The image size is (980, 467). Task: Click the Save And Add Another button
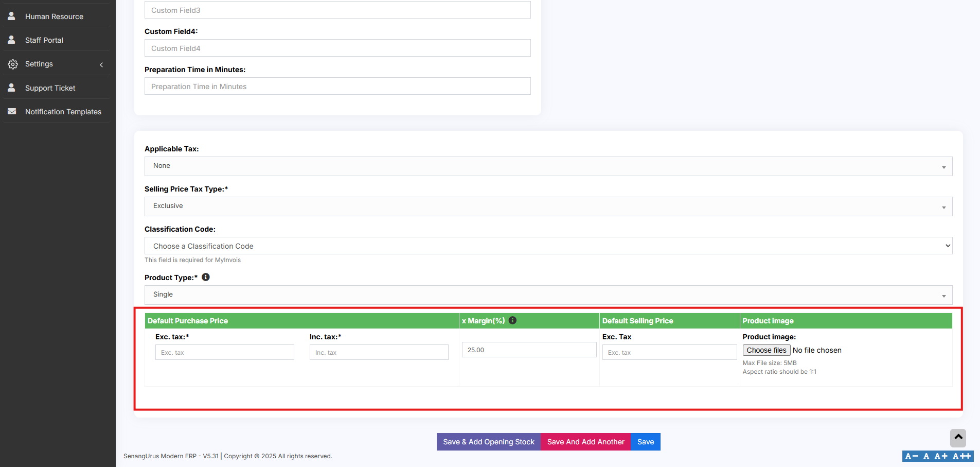[585, 442]
